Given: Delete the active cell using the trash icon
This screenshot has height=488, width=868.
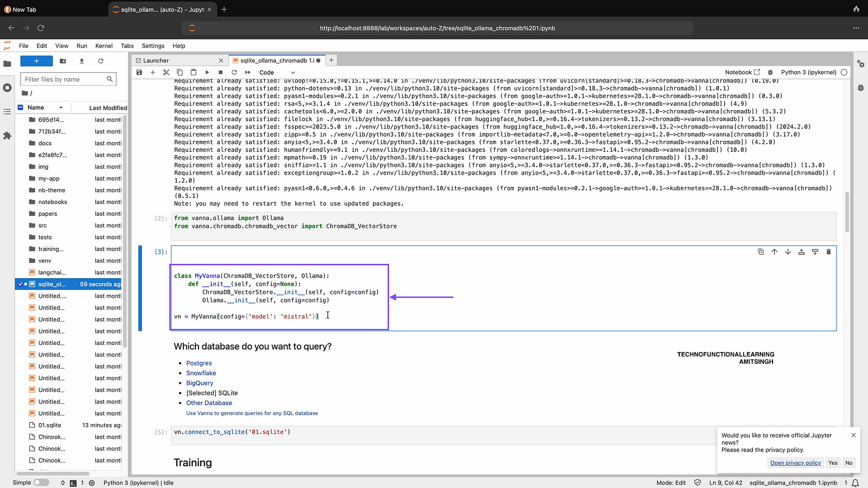Looking at the screenshot, I should [828, 252].
